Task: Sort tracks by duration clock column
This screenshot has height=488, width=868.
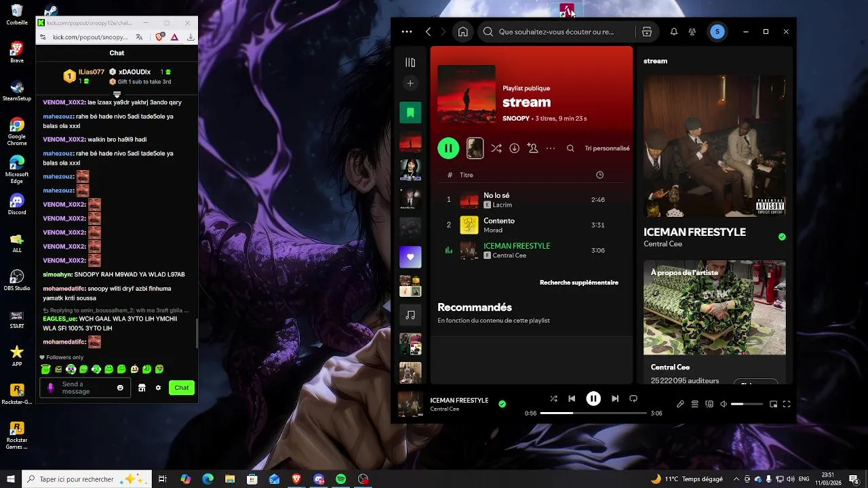Action: [x=599, y=175]
